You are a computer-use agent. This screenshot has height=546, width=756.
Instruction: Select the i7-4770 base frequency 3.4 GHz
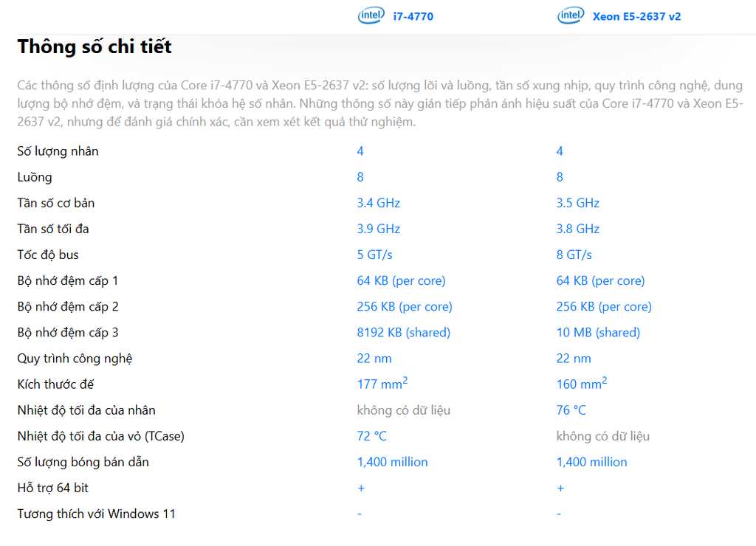379,203
